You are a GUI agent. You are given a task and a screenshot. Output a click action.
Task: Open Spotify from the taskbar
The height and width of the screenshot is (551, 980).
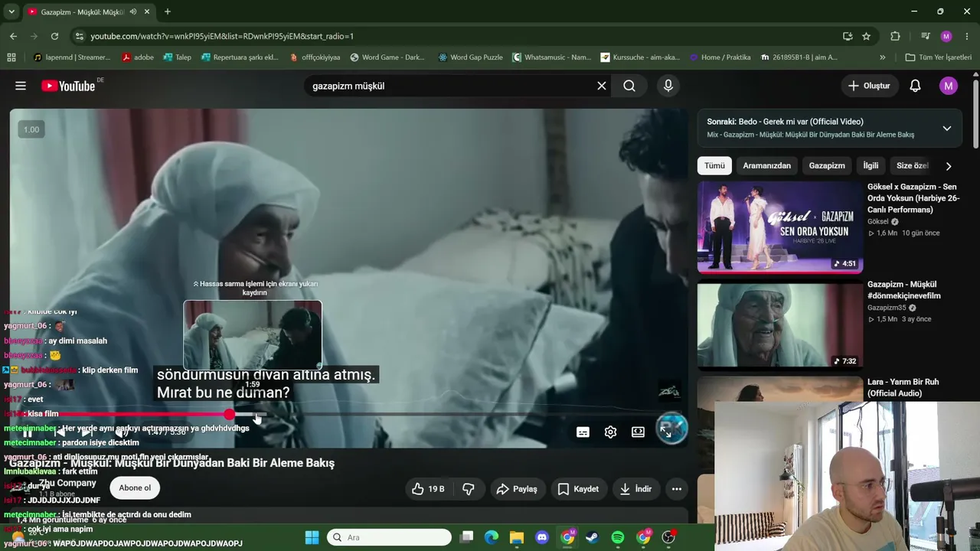pyautogui.click(x=618, y=537)
